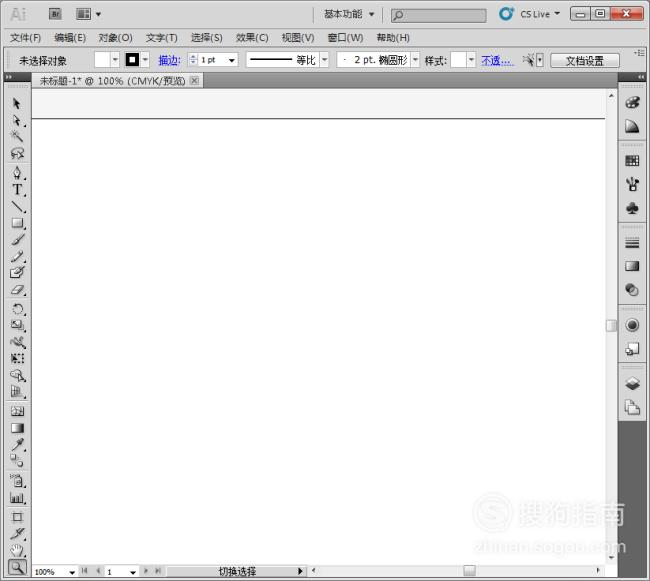The width and height of the screenshot is (650, 581).
Task: Select the Paintbrush tool
Action: pos(17,240)
